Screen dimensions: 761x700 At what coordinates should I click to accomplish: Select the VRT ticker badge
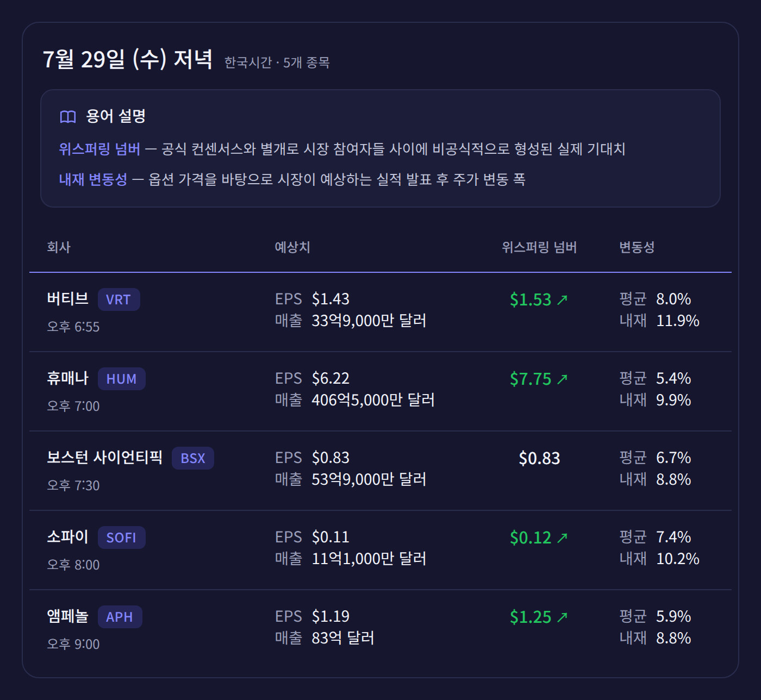(x=118, y=299)
